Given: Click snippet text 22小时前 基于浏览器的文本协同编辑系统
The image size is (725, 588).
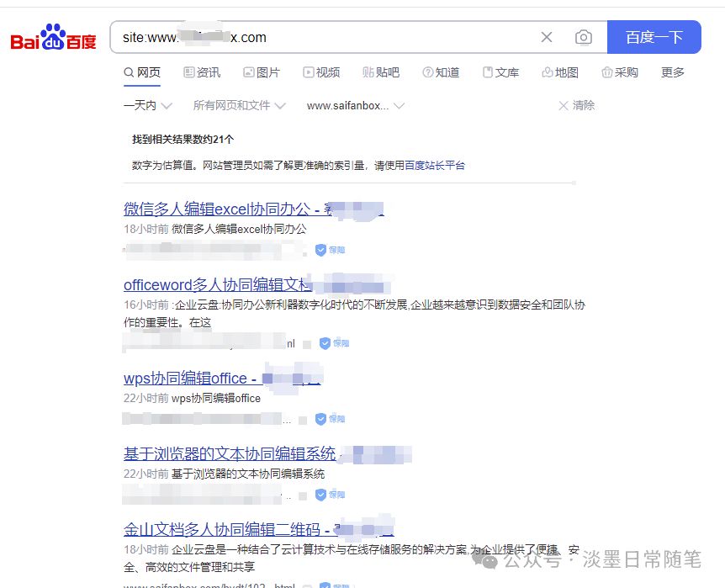Looking at the screenshot, I should click(x=224, y=474).
